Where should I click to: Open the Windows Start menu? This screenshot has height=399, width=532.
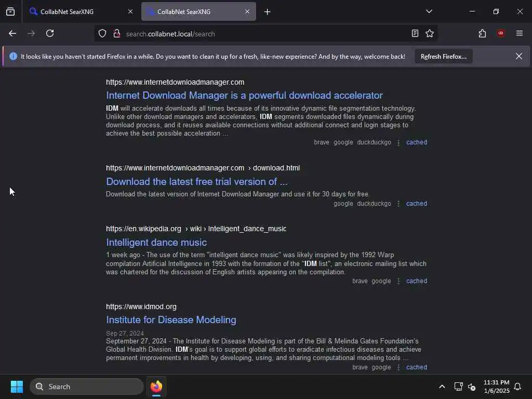tap(17, 387)
